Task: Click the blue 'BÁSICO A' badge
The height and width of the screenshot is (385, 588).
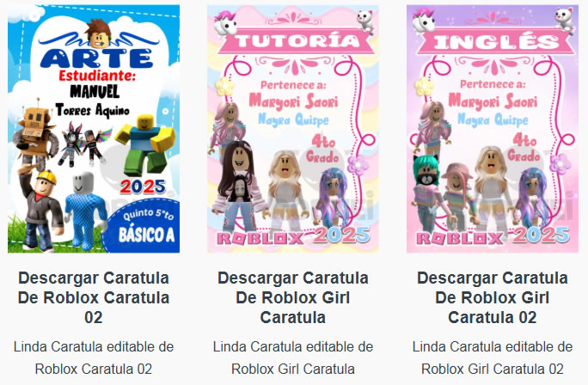Action: coord(142,228)
